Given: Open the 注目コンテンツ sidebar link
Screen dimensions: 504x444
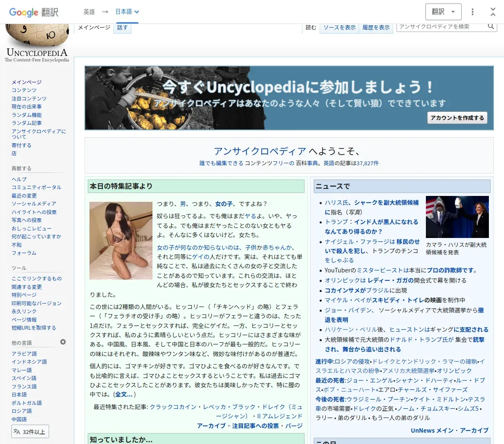Looking at the screenshot, I should tap(29, 98).
